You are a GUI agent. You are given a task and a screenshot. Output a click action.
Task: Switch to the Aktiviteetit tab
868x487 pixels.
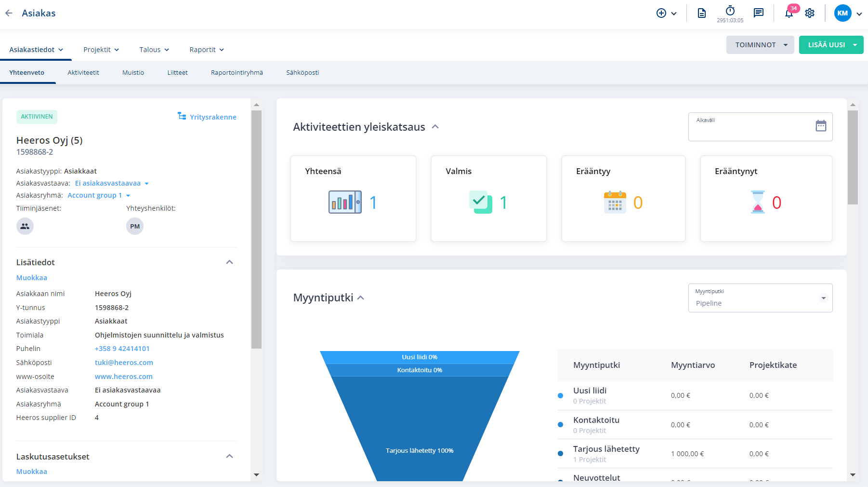[x=83, y=72]
